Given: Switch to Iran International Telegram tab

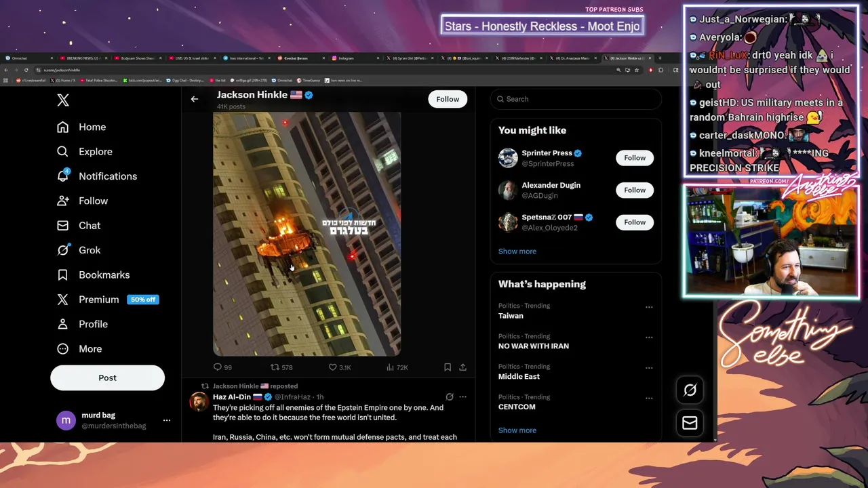Looking at the screenshot, I should click(x=245, y=58).
